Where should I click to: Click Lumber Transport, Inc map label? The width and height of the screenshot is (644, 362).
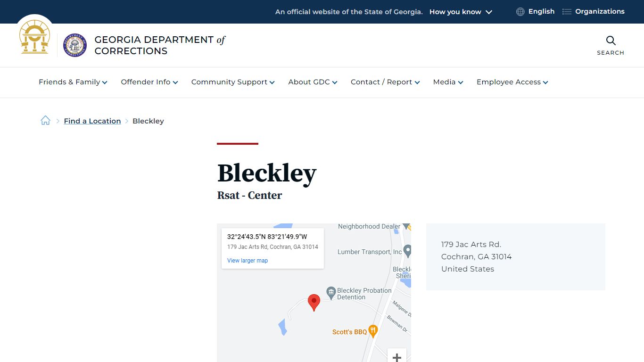370,252
